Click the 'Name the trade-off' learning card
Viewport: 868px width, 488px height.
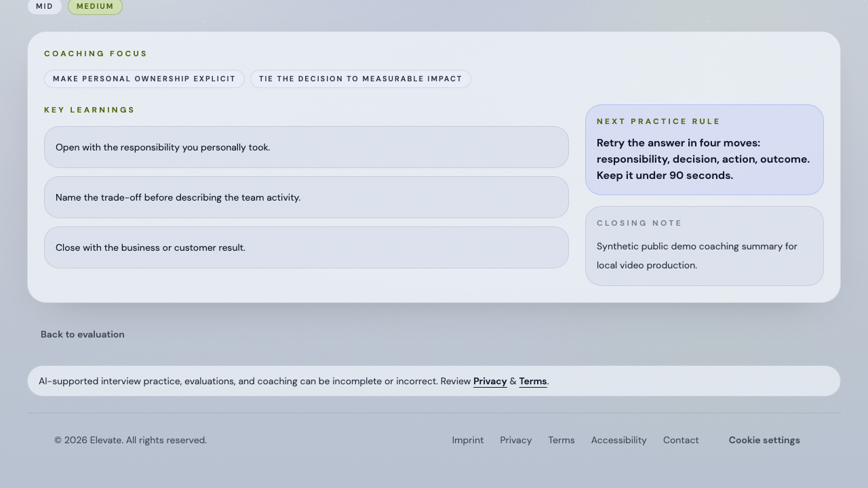click(x=307, y=197)
